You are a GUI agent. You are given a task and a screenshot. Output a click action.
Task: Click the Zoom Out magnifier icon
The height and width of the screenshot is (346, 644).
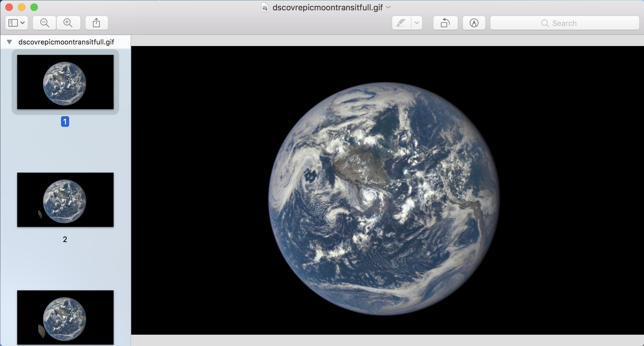[x=44, y=23]
